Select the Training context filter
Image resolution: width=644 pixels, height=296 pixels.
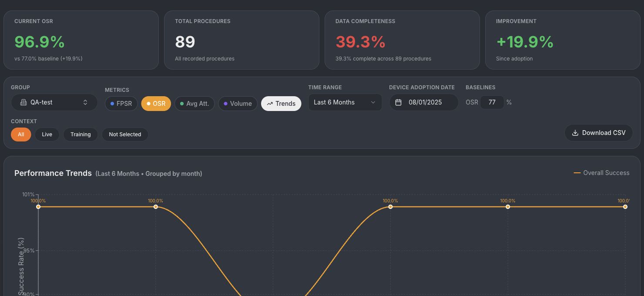(80, 135)
